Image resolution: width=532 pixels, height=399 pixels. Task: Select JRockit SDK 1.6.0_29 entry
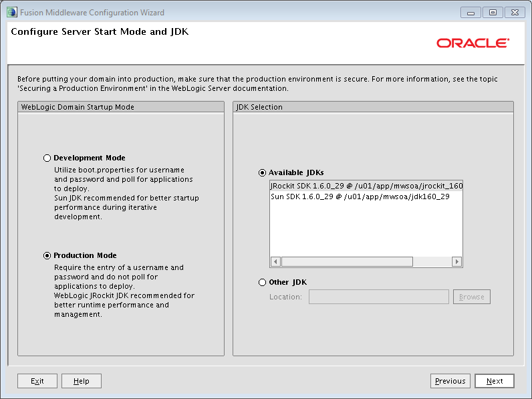pyautogui.click(x=366, y=186)
